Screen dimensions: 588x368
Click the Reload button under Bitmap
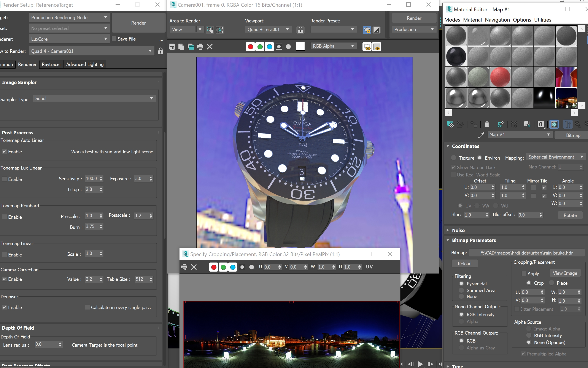point(464,263)
